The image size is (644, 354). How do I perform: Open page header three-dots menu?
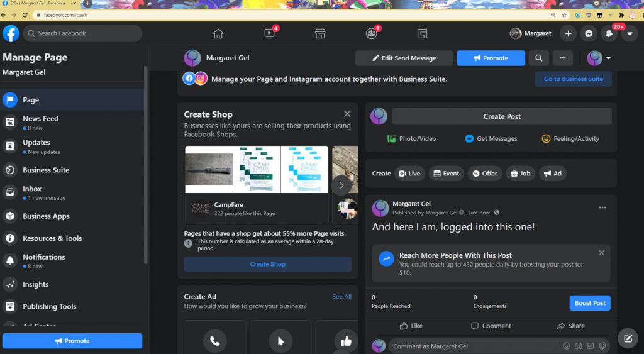pyautogui.click(x=563, y=58)
